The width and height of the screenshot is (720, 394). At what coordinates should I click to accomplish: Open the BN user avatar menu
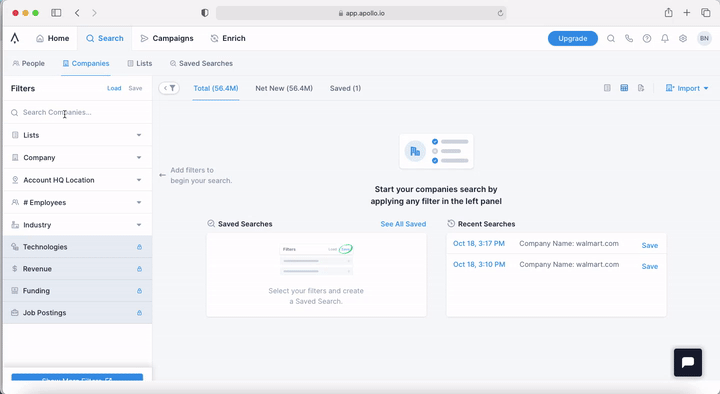(x=704, y=39)
